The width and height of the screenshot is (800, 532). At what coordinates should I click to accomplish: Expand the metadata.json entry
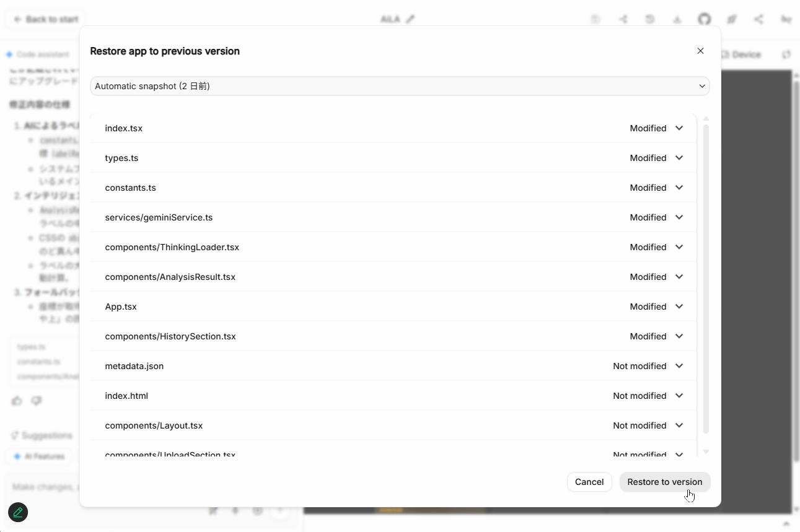(679, 366)
